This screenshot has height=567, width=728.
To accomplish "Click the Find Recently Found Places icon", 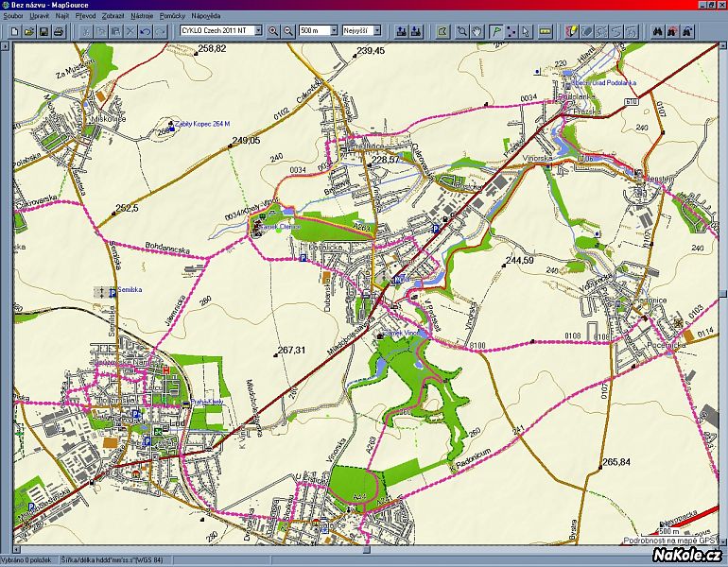I will (687, 31).
